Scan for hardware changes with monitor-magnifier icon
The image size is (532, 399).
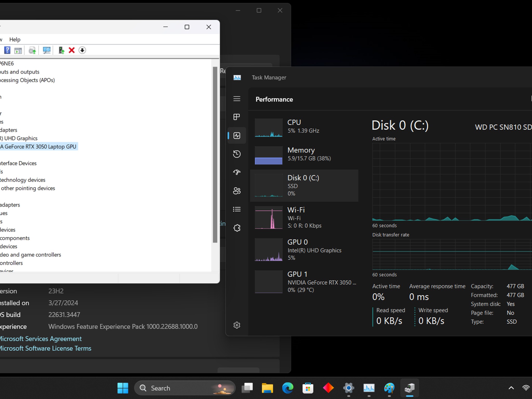47,50
